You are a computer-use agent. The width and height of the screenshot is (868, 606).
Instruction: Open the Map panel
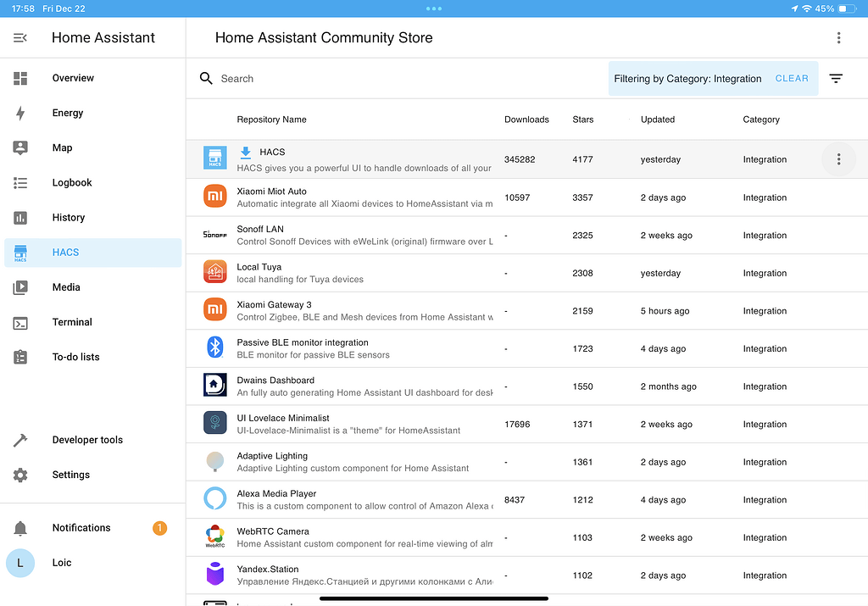(x=62, y=147)
